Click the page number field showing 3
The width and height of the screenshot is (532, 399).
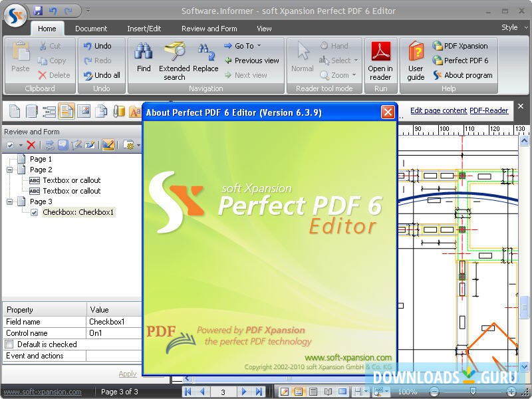point(223,392)
